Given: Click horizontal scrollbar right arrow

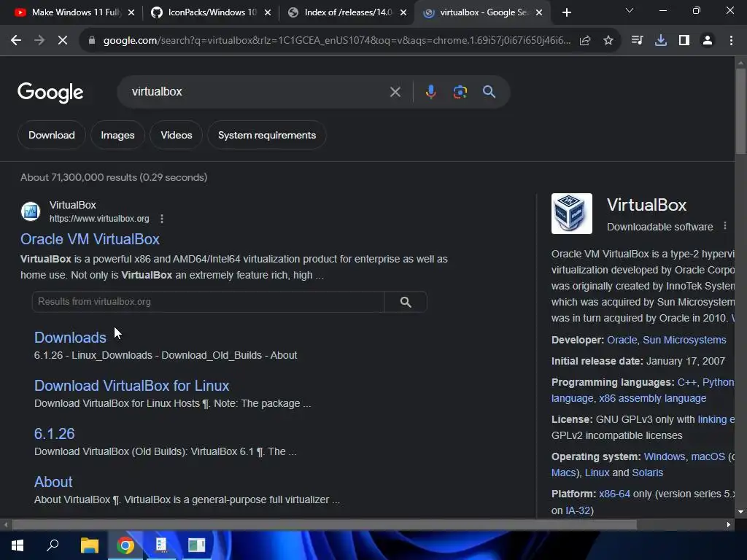Looking at the screenshot, I should click(729, 525).
